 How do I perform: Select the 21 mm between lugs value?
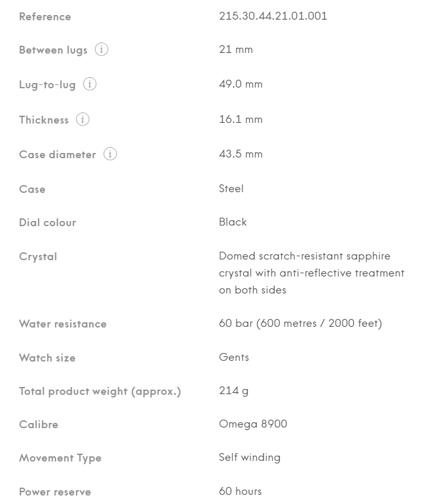[235, 50]
